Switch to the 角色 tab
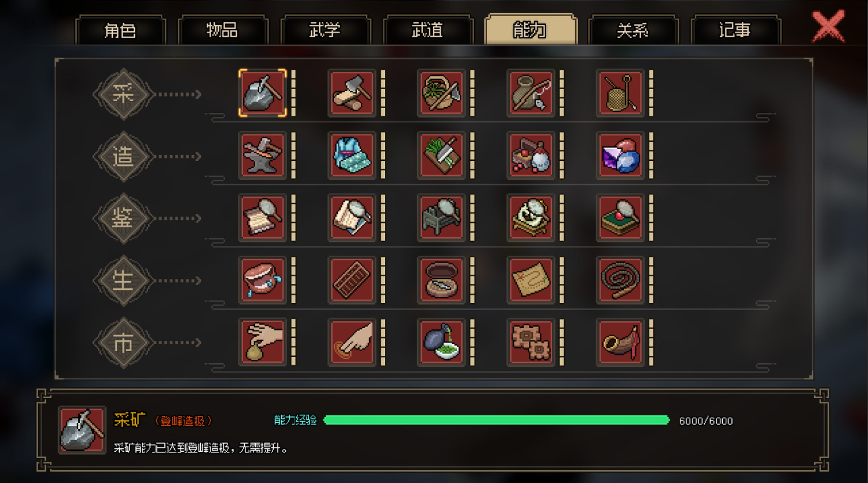868x483 pixels. [x=120, y=30]
